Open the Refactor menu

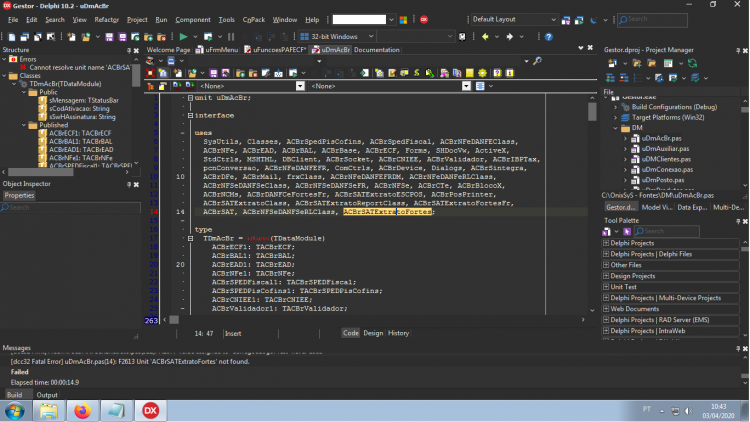pyautogui.click(x=106, y=20)
